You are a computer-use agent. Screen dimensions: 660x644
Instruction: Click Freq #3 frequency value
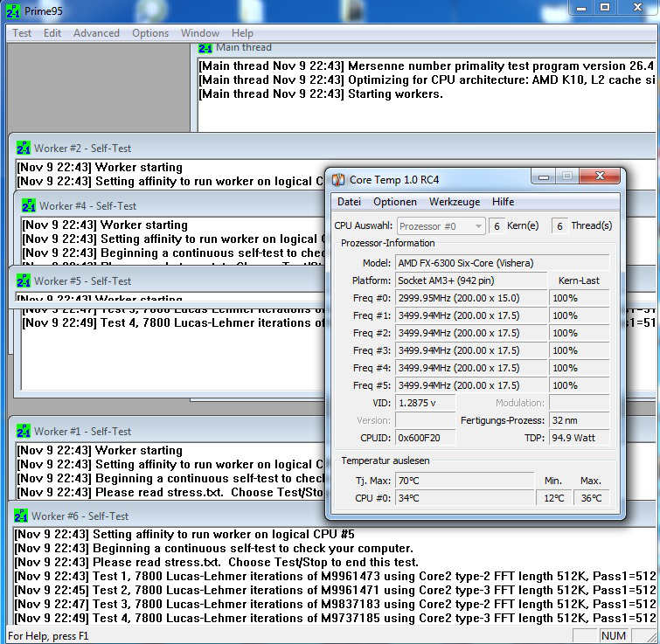pos(470,350)
